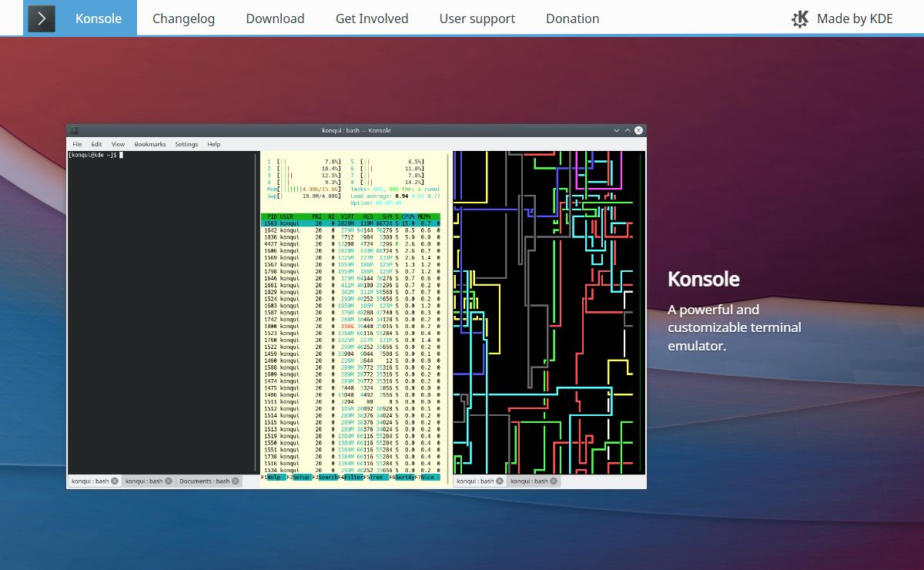Click the [konqui@kde ~]$ shell prompt
924x570 pixels.
pos(93,155)
